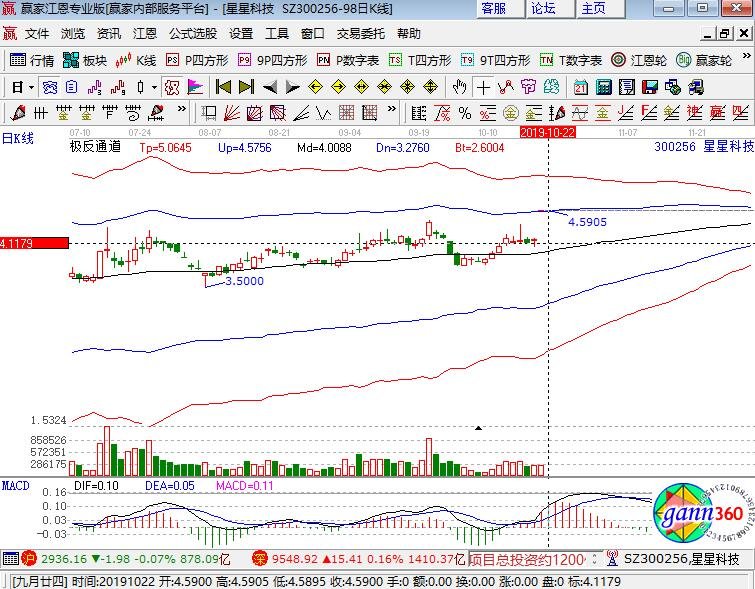Open the 资讯 menu
Image resolution: width=755 pixels, height=589 pixels.
point(109,34)
